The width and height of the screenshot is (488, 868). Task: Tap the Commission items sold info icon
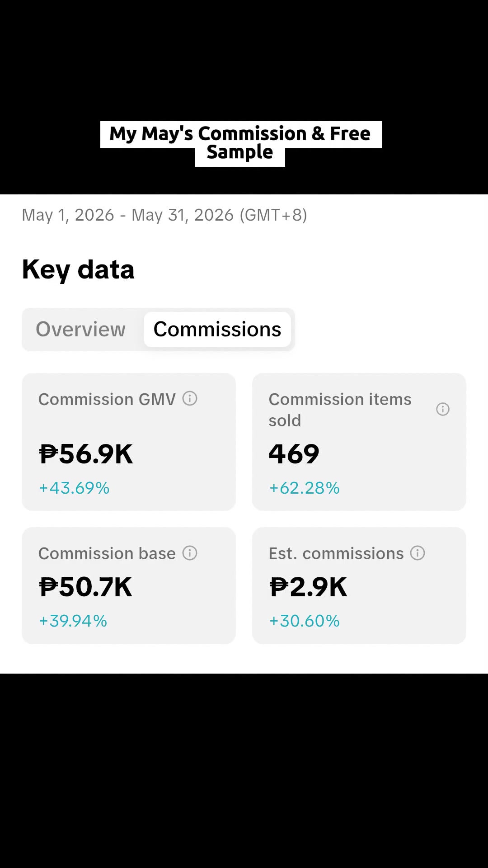click(443, 409)
